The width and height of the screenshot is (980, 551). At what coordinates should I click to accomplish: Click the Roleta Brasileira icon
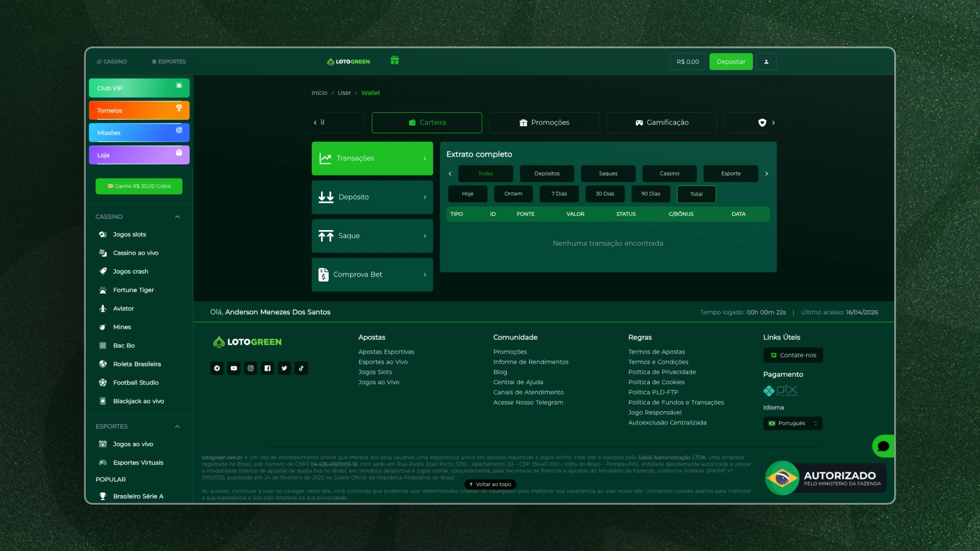103,364
